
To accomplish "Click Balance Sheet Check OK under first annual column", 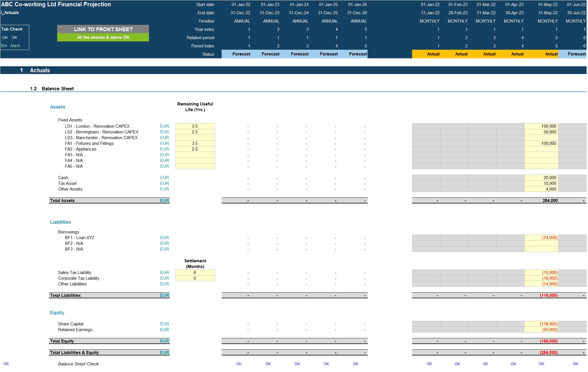I will 239,364.
